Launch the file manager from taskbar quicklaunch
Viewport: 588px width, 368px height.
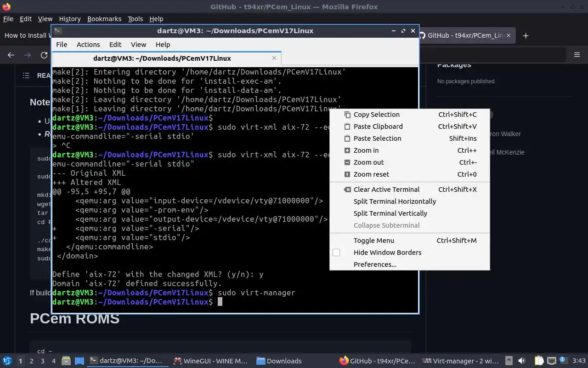pos(66,361)
